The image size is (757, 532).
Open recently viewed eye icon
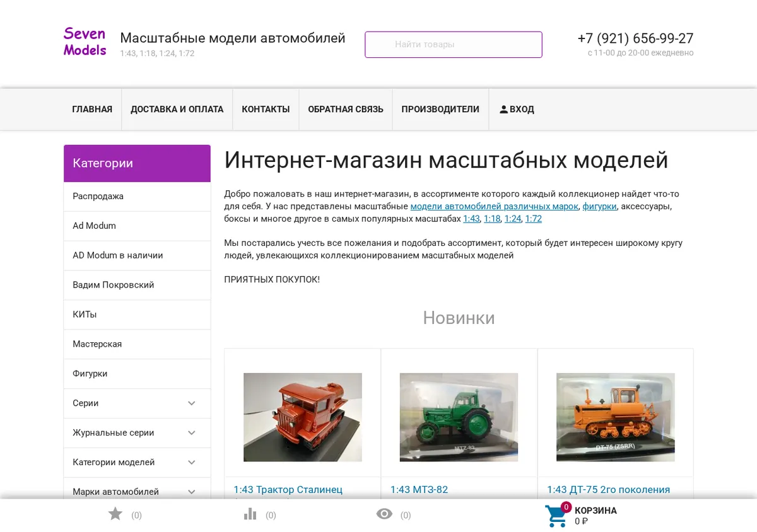click(384, 514)
